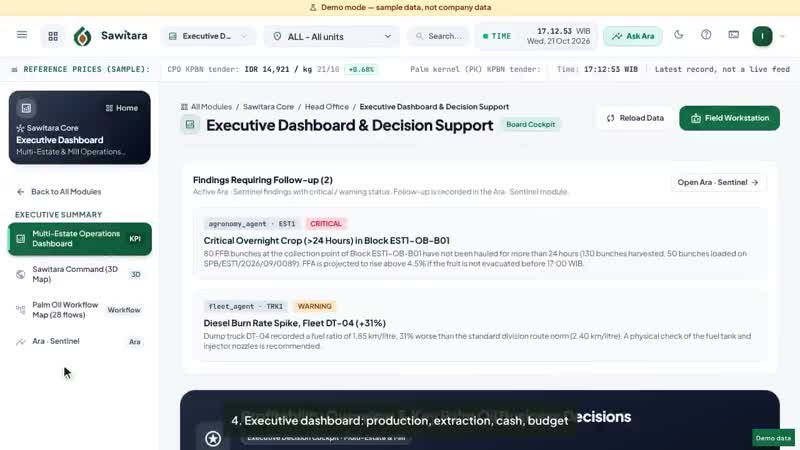Click the WARNING status tag
The image size is (800, 450).
[x=314, y=306]
